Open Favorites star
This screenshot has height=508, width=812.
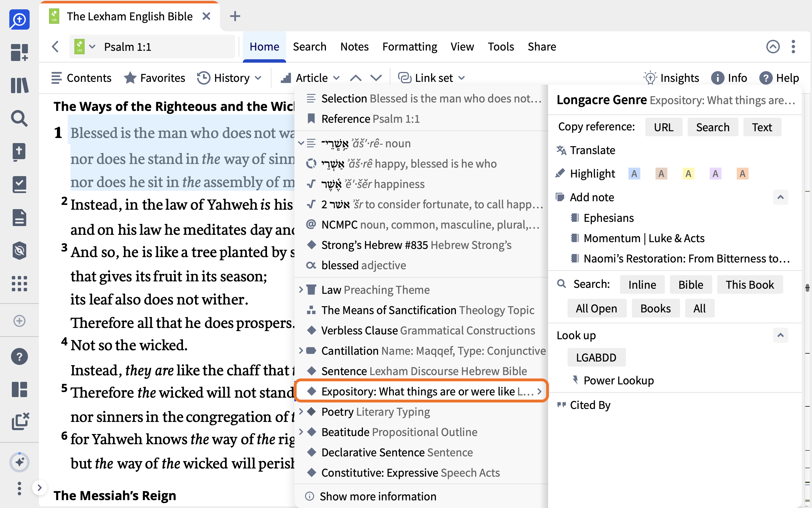(x=154, y=78)
